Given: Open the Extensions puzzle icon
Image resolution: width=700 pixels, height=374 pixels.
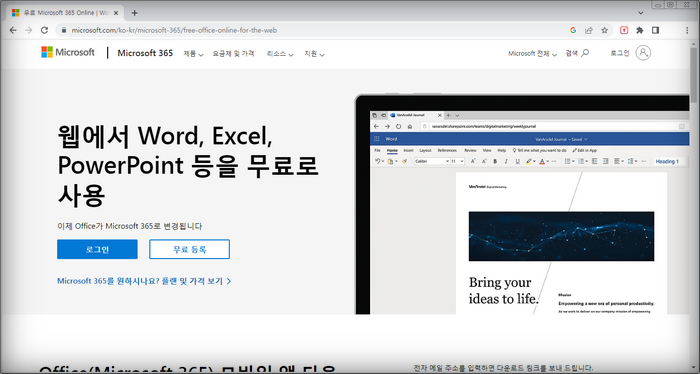Looking at the screenshot, I should click(640, 30).
